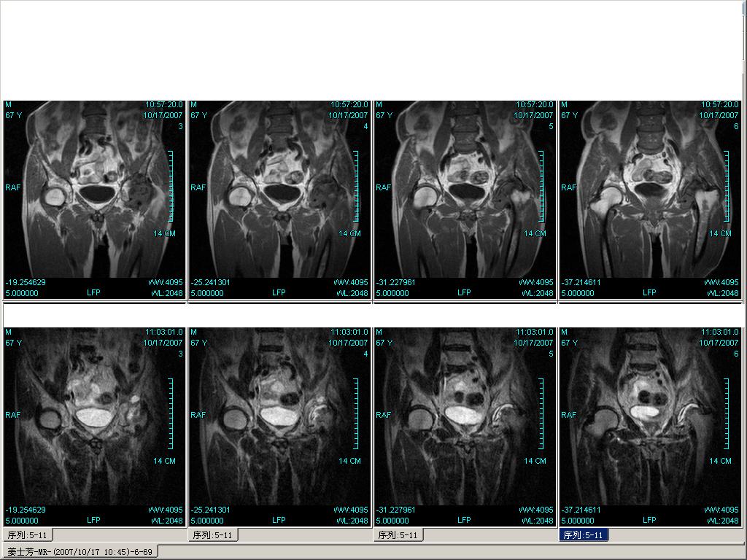Select image 3 of the 11:03:01.0 series

94,427
